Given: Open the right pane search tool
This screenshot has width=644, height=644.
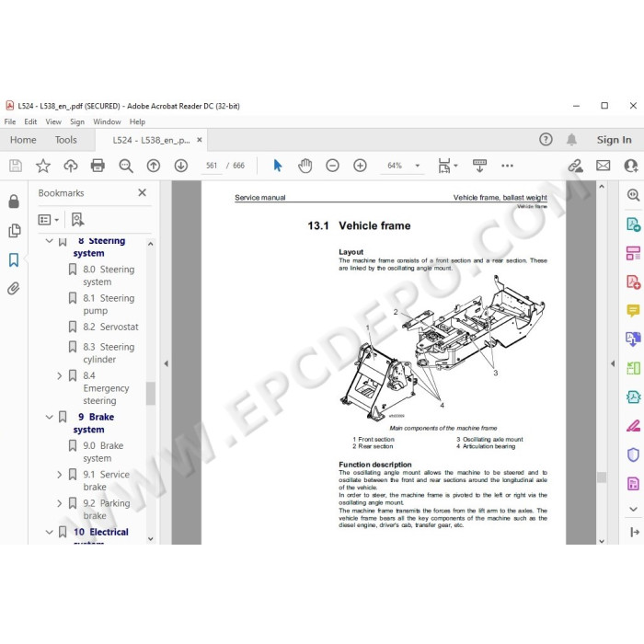Looking at the screenshot, I should pyautogui.click(x=633, y=195).
